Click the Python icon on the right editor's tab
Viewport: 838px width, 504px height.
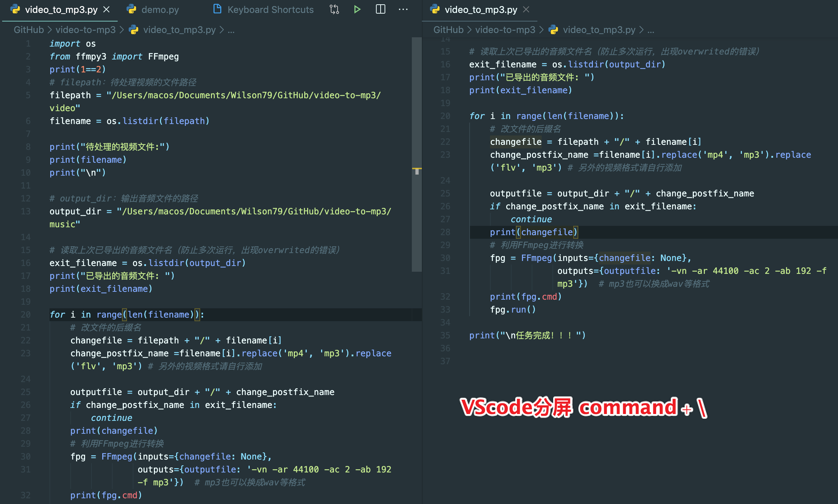pos(435,10)
